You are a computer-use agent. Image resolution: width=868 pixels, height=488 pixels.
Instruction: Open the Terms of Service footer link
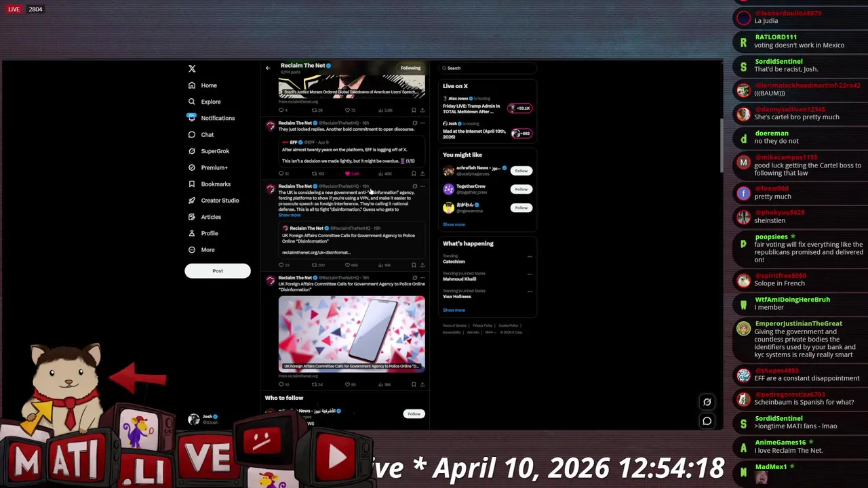455,326
